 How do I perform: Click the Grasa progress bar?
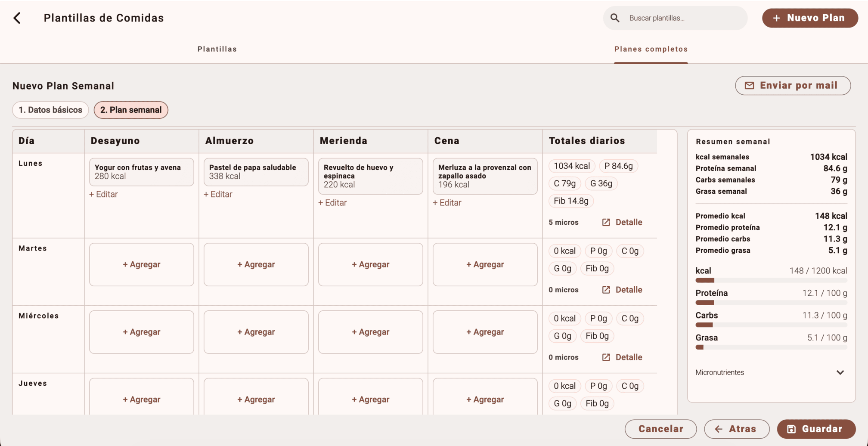coord(771,347)
